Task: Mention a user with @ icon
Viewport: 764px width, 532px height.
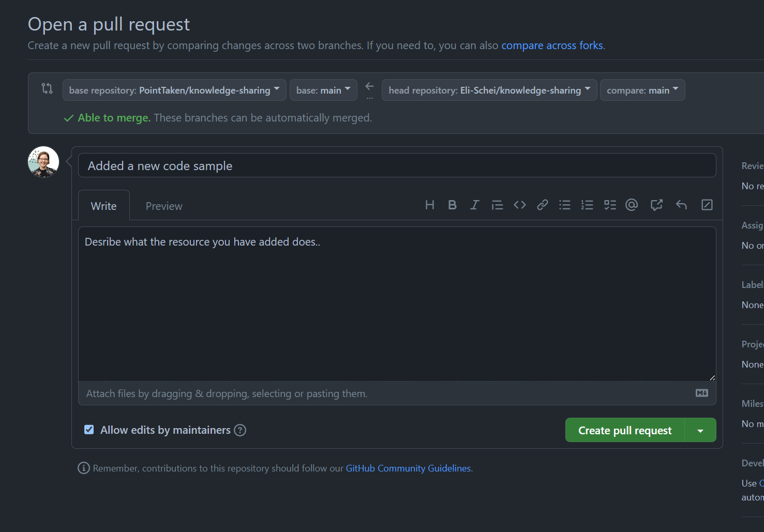Action: [632, 205]
